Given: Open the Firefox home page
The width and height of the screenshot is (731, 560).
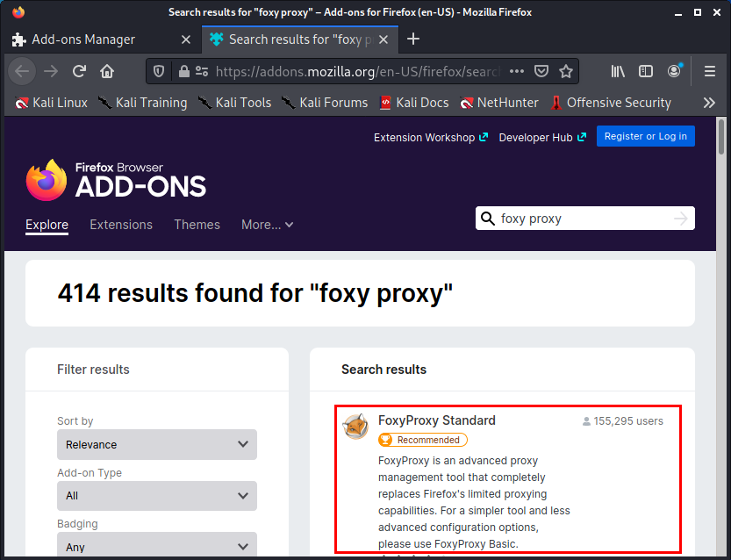Looking at the screenshot, I should tap(107, 71).
